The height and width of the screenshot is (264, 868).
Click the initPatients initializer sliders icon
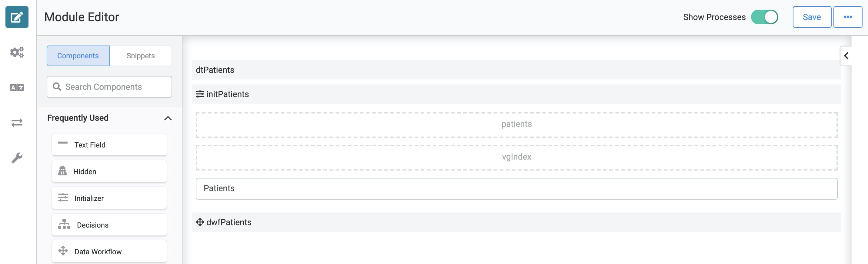(x=200, y=94)
